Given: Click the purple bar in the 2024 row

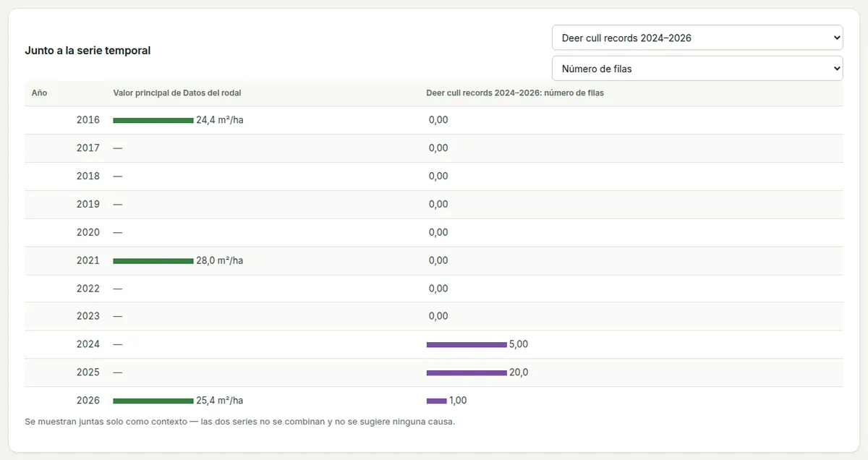Looking at the screenshot, I should tap(467, 345).
